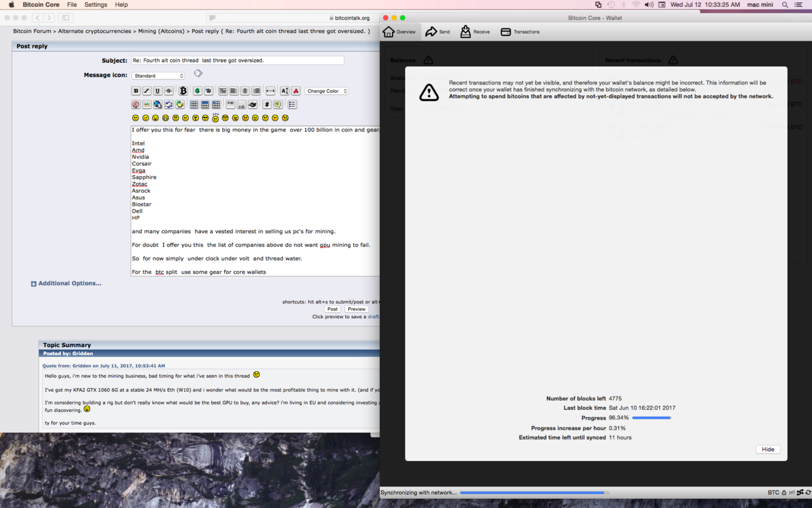The height and width of the screenshot is (508, 812).
Task: Insert code block with hash icon
Action: (267, 104)
